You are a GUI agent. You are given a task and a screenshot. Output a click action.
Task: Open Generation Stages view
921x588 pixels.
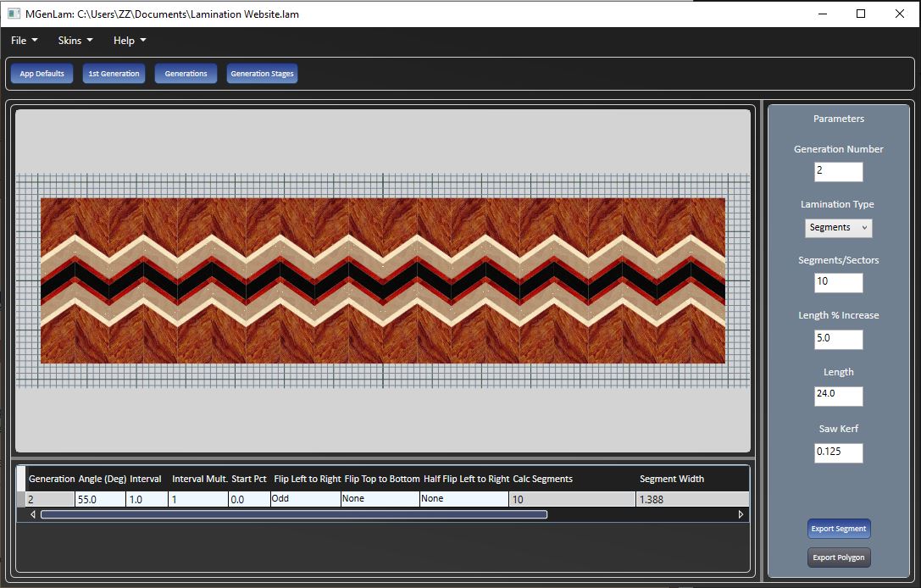pos(262,74)
